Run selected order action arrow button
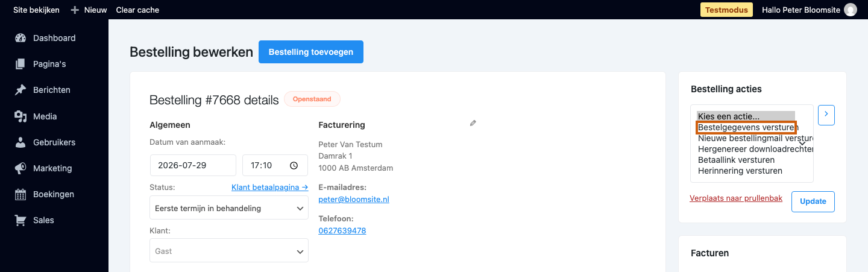868x272 pixels. point(826,115)
